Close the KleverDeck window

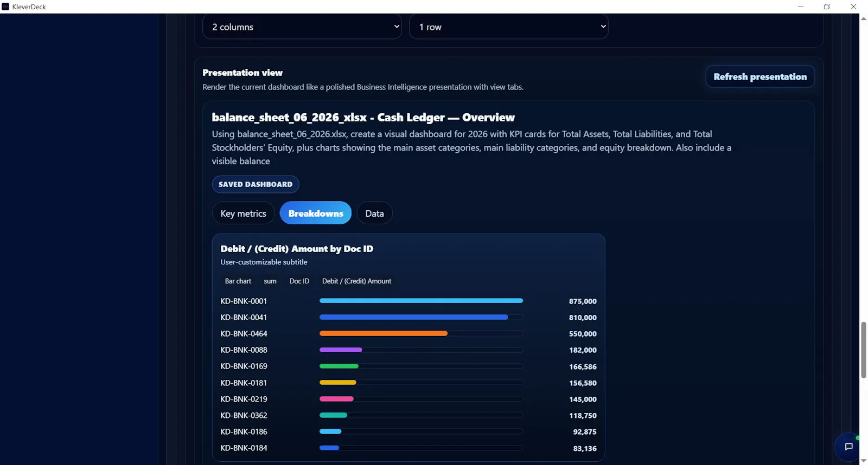pos(853,7)
